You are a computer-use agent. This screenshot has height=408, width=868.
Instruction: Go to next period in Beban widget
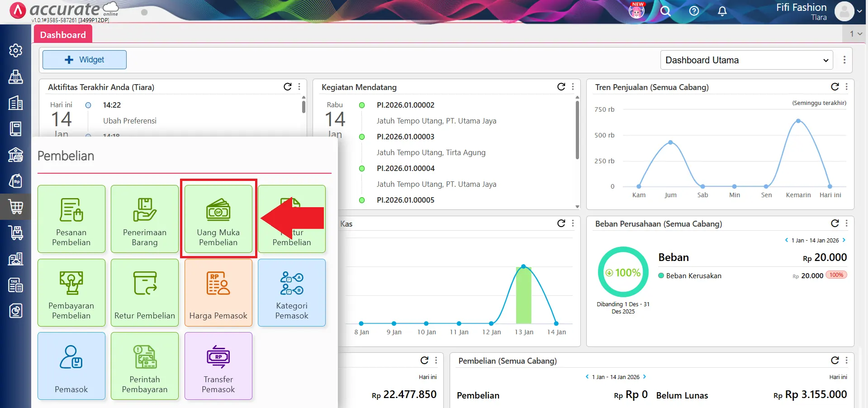pos(844,240)
